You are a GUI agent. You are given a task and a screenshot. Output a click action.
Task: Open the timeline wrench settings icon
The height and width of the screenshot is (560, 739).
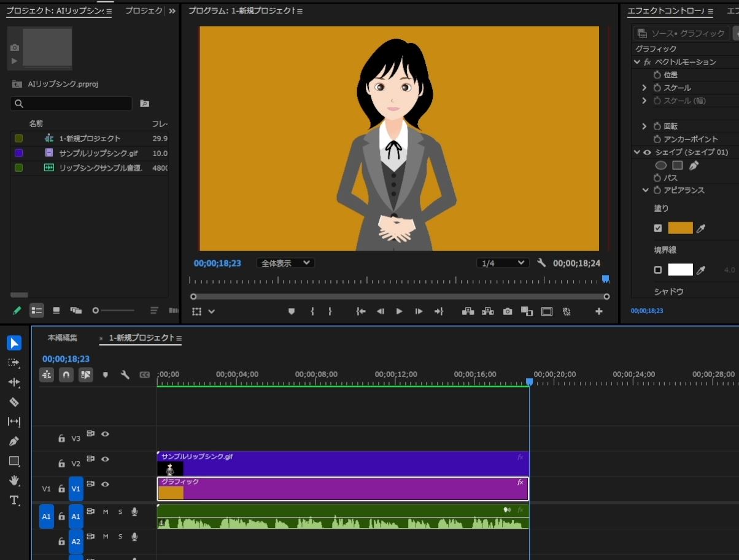(125, 375)
